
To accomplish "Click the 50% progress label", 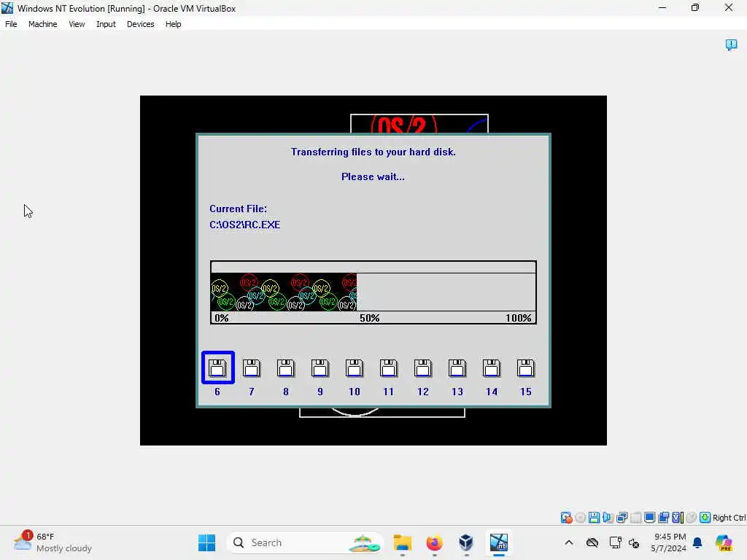I will (x=370, y=318).
